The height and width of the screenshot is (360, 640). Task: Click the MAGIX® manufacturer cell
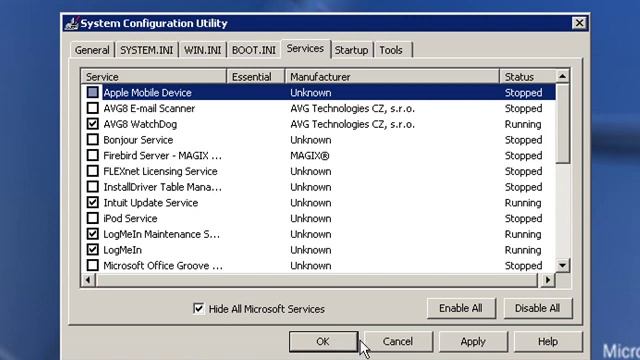click(310, 156)
